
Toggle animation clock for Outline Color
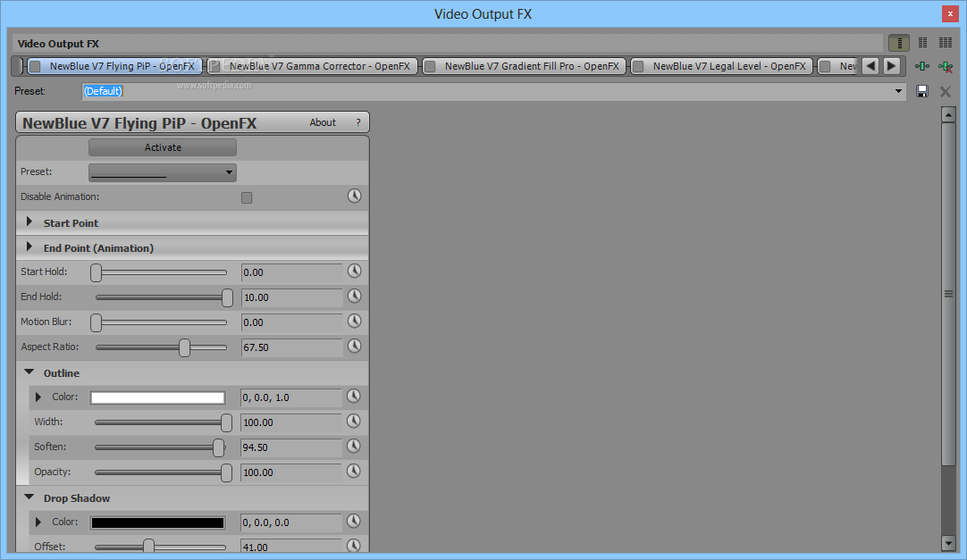[353, 397]
